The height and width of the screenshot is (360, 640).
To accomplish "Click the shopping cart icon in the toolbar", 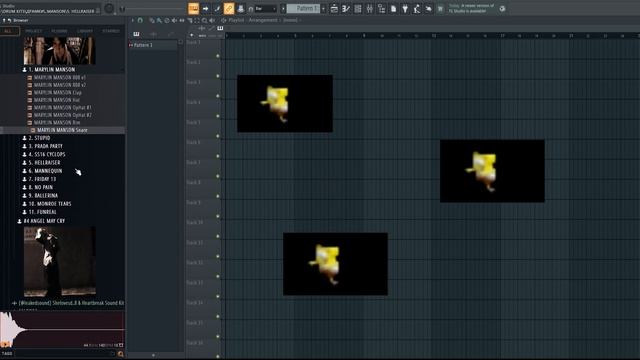I will click(x=440, y=9).
